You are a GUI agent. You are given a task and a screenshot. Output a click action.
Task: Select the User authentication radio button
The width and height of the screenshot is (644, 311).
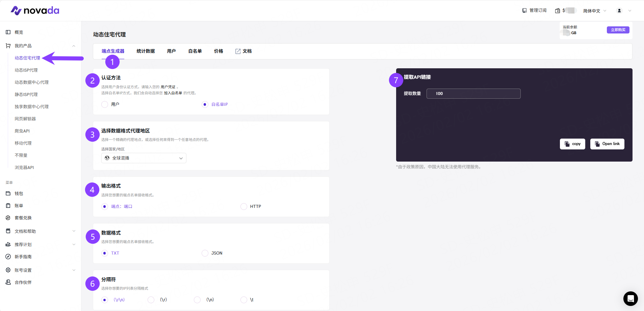click(105, 104)
